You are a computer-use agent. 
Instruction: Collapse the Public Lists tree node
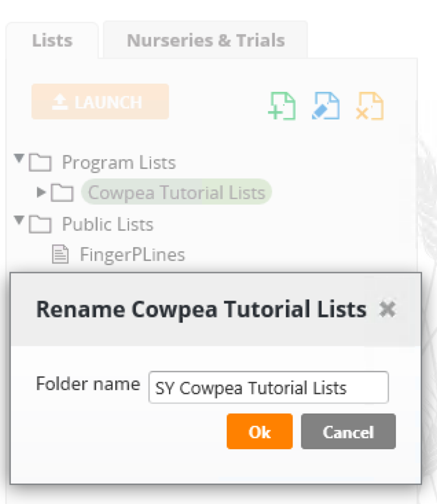(19, 220)
